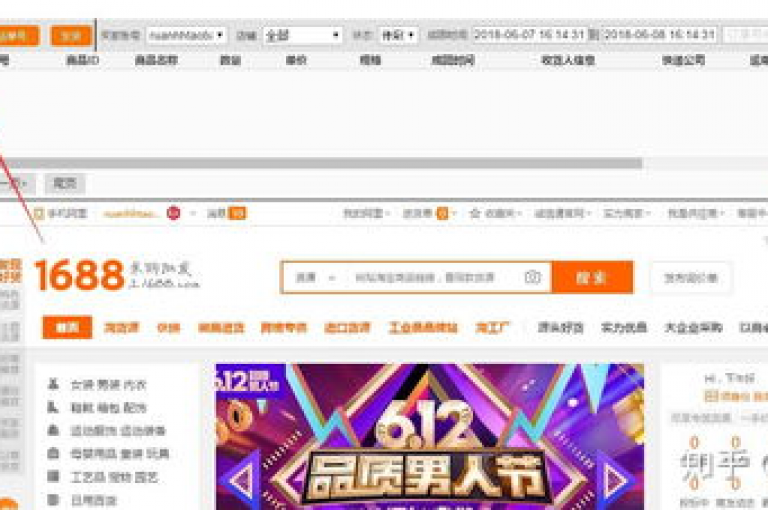
Task: Click the 成团时间 column header
Action: pos(453,60)
